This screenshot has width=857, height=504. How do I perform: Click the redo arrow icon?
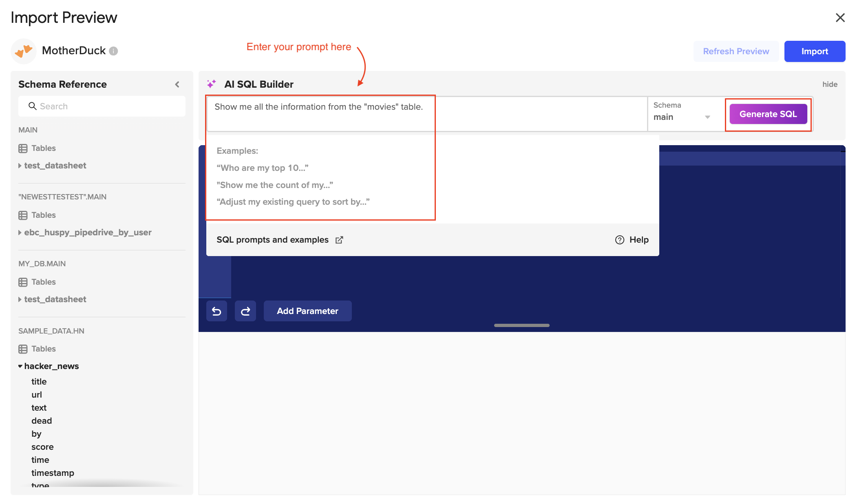pos(245,311)
